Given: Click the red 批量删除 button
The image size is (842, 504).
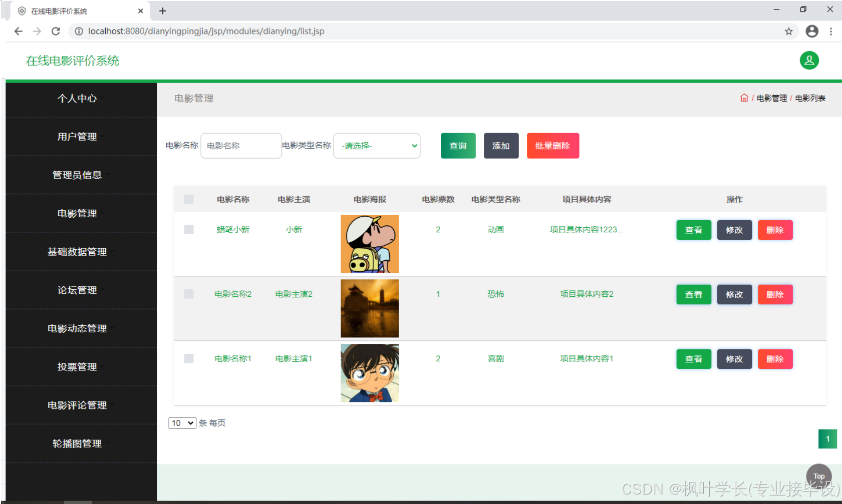Looking at the screenshot, I should tap(552, 146).
